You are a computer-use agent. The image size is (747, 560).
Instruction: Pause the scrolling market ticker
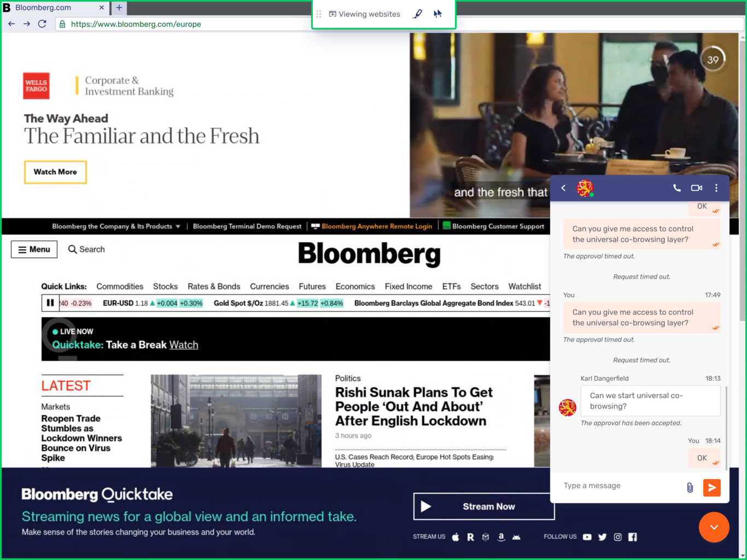(50, 302)
